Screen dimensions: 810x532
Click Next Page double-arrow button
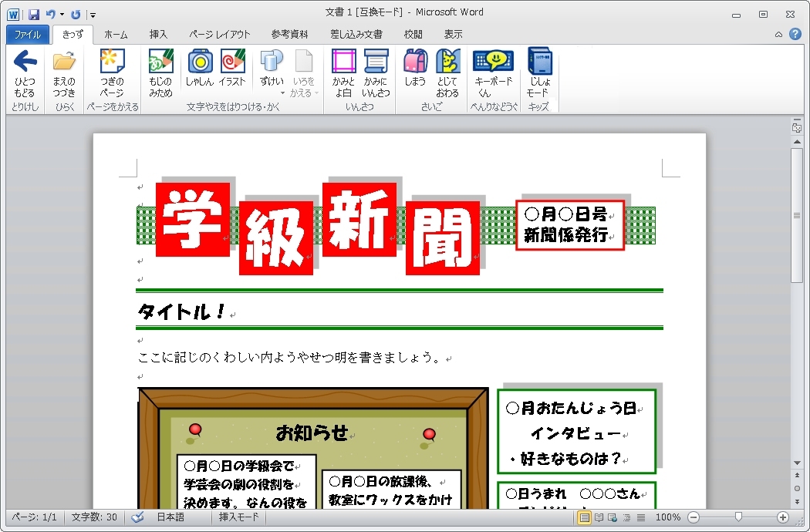point(797,501)
